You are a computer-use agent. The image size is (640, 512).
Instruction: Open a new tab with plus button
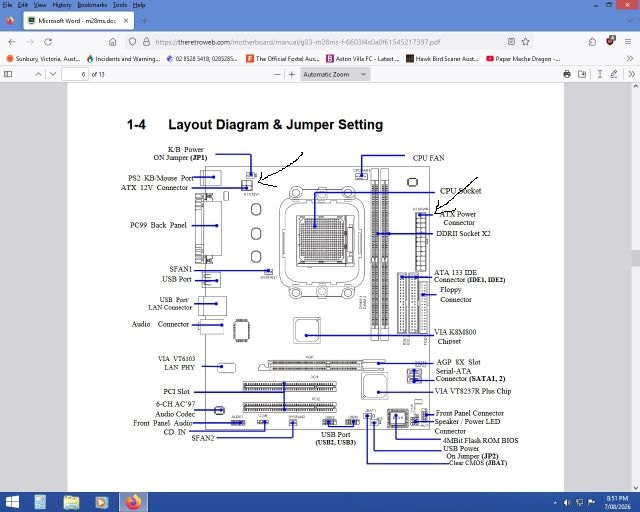tap(144, 20)
